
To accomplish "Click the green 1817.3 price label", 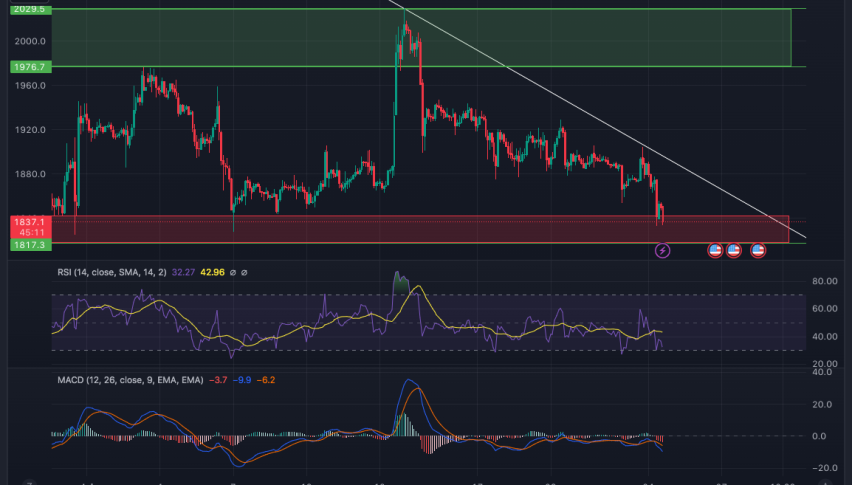I will click(30, 245).
